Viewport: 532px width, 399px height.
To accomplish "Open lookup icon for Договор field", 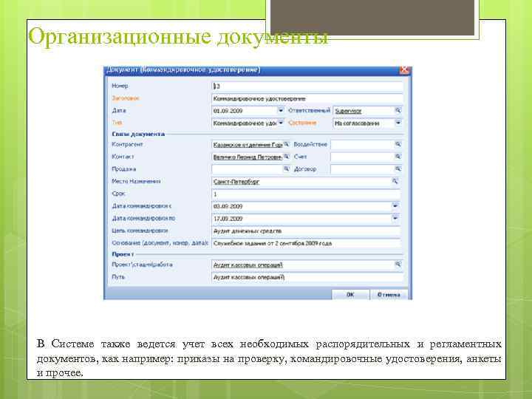I will [398, 169].
